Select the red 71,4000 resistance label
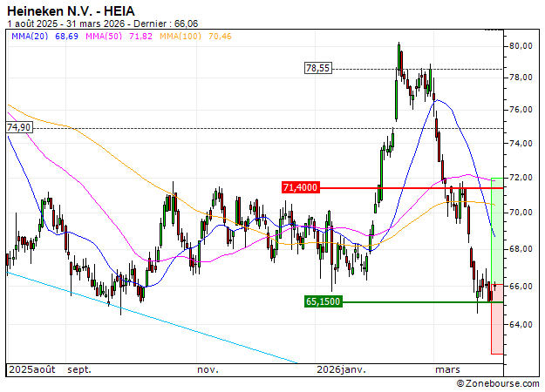This screenshot has width=545, height=392. (x=301, y=187)
